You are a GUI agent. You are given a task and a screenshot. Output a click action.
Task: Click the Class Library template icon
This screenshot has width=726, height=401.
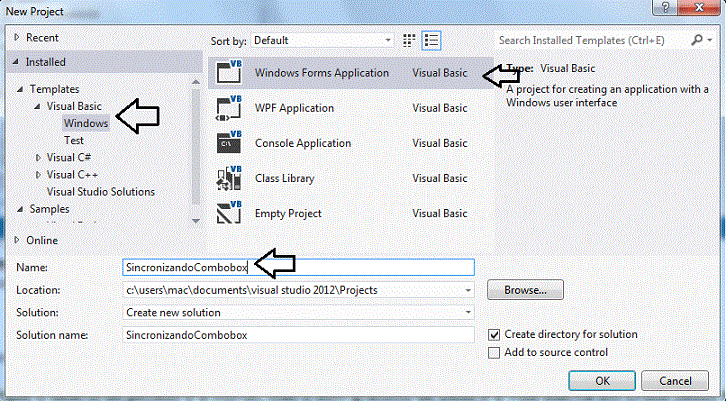(x=229, y=178)
